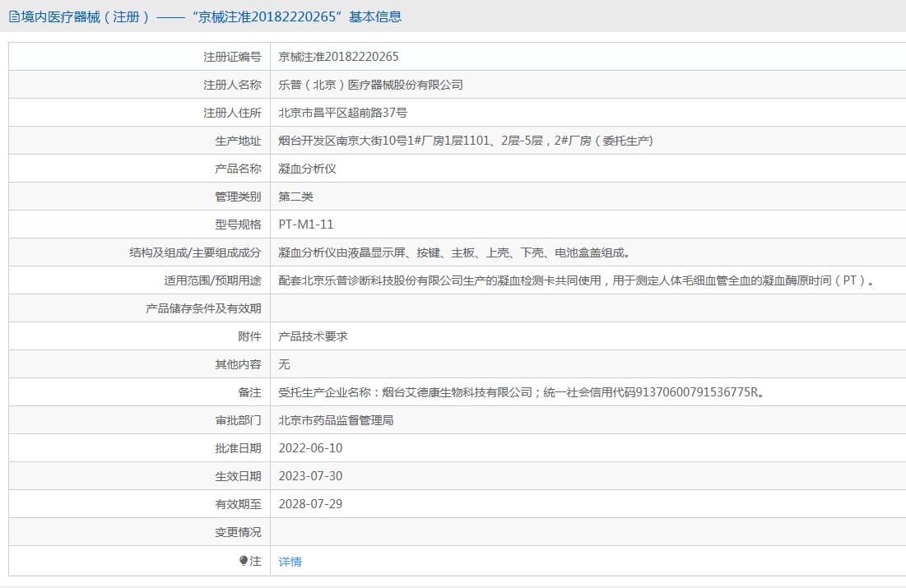This screenshot has height=588, width=906.
Task: Click the effective date 2023-07-30
Action: [x=310, y=476]
